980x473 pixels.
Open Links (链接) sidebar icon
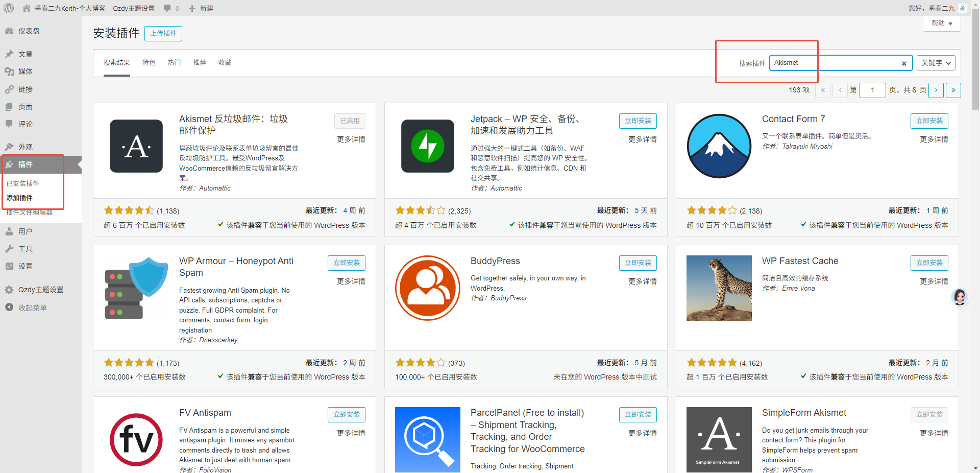click(9, 89)
